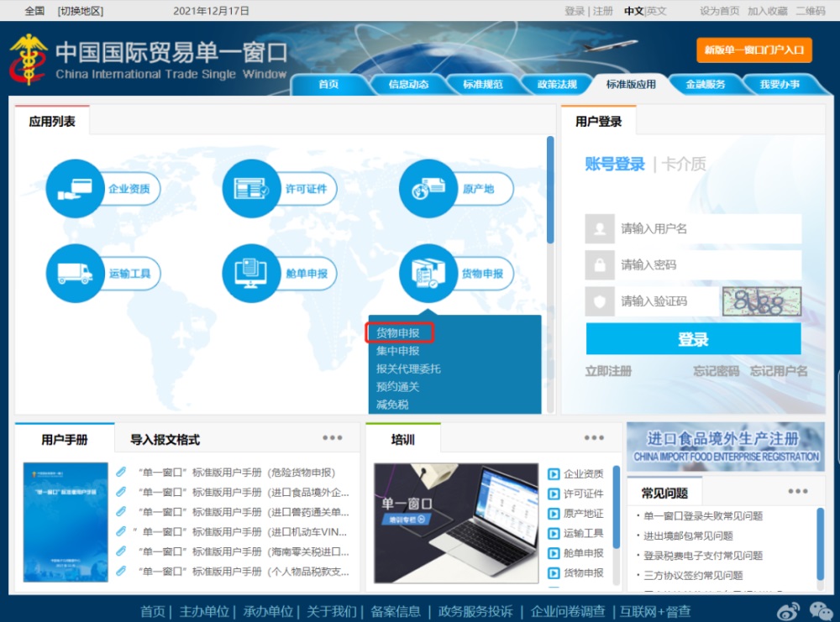840x622 pixels.
Task: Select 减免税 submenu entry
Action: [x=392, y=405]
